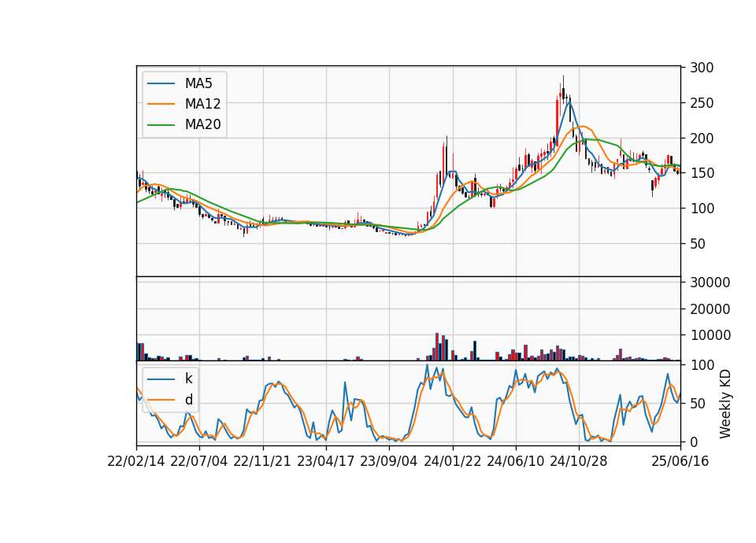Image resolution: width=756 pixels, height=543 pixels.
Task: Click the MA12 legend label
Action: (202, 104)
